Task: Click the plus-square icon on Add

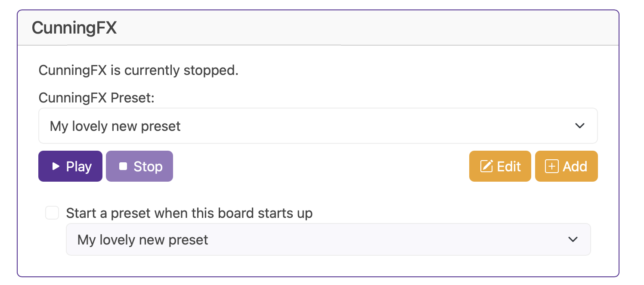Action: point(552,166)
